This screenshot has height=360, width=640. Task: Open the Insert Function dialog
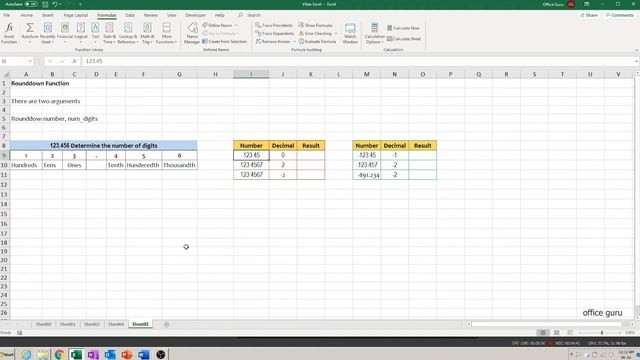point(9,33)
